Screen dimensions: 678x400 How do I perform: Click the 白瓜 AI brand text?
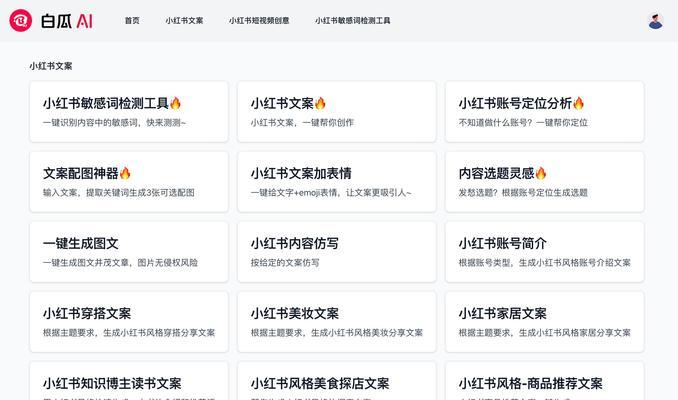tap(67, 21)
